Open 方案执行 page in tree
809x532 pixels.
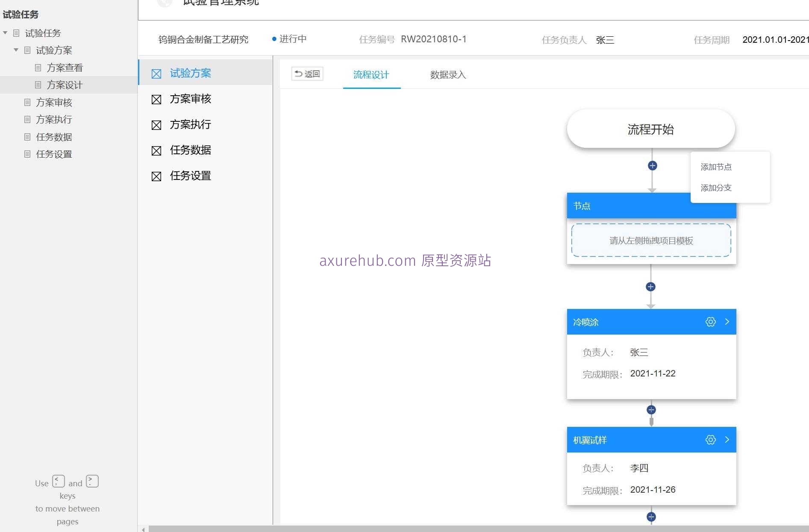pos(54,119)
